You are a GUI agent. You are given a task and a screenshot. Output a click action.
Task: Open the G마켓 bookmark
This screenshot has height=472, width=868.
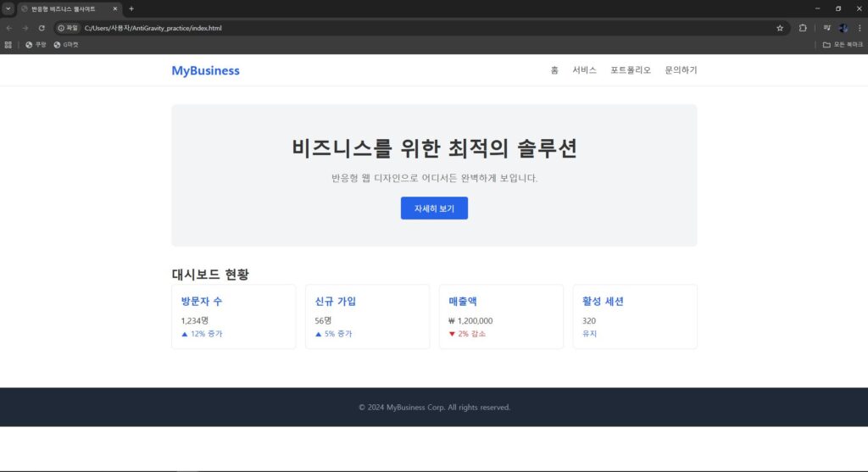pos(66,45)
